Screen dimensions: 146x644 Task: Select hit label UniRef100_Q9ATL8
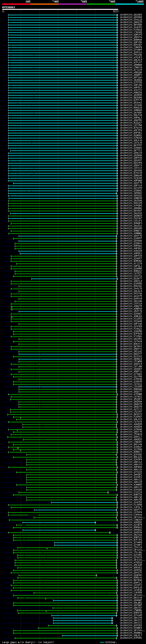(x=131, y=281)
